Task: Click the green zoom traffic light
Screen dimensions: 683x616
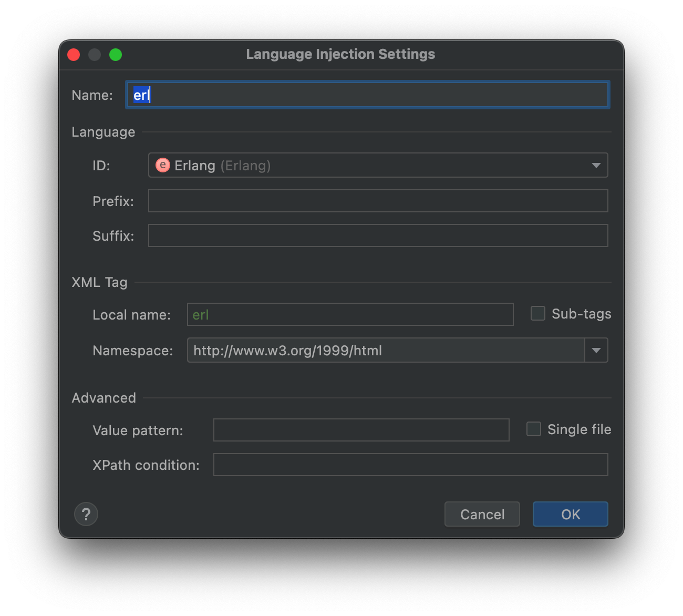Action: point(116,54)
